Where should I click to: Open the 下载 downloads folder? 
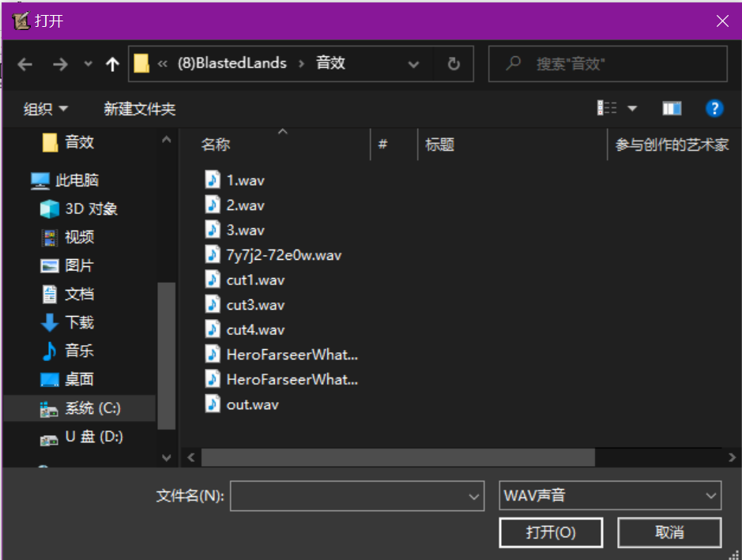(79, 322)
